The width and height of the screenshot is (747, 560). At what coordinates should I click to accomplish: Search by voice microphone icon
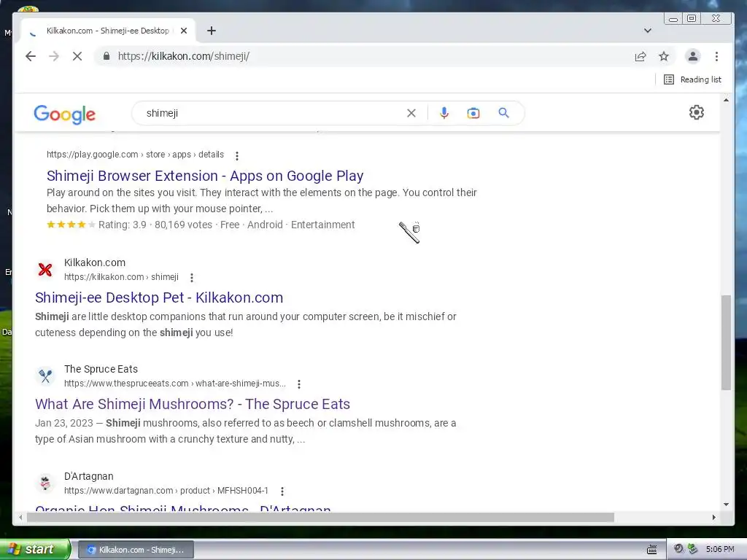coord(444,113)
